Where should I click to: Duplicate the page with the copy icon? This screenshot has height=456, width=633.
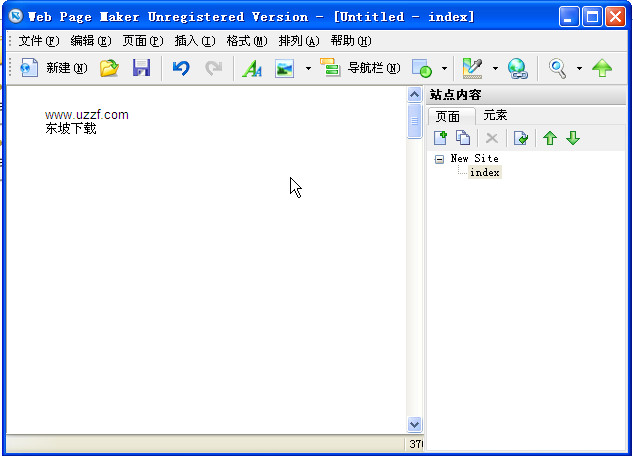[x=463, y=138]
